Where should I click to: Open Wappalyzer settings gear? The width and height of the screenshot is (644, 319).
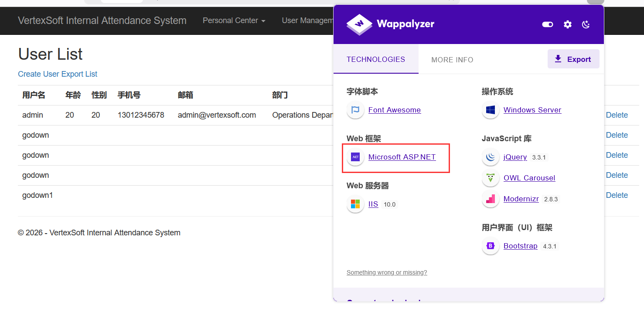tap(567, 24)
